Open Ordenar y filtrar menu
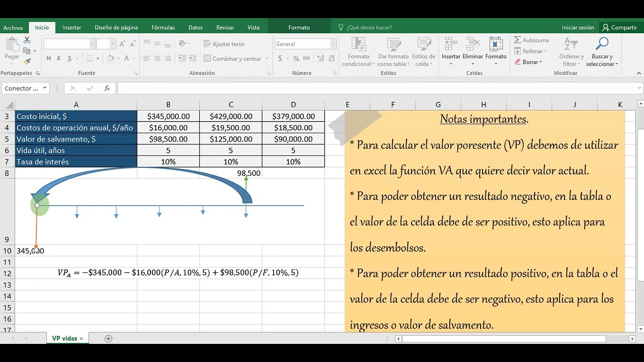 (x=572, y=52)
